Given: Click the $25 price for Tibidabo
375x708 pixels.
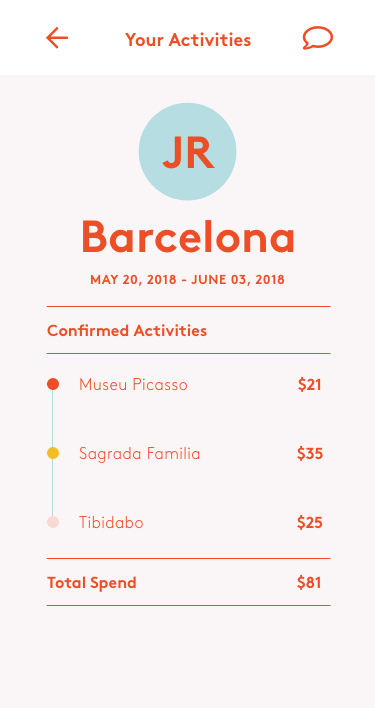Looking at the screenshot, I should pos(310,522).
